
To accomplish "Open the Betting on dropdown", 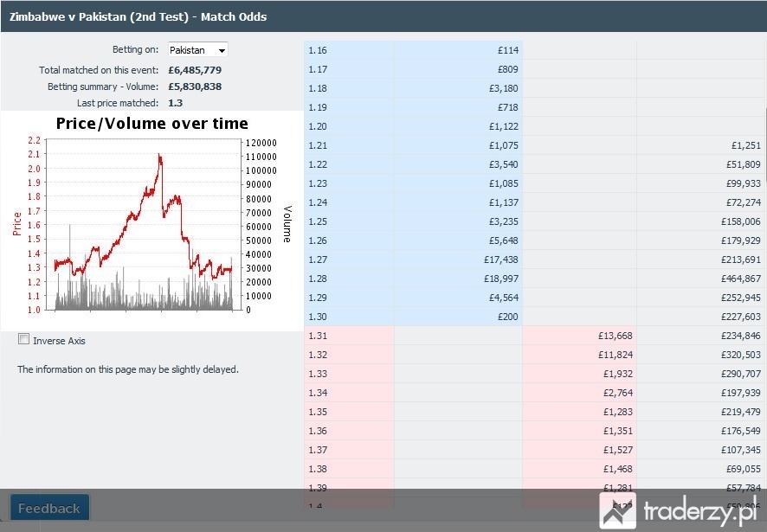I will (x=197, y=50).
